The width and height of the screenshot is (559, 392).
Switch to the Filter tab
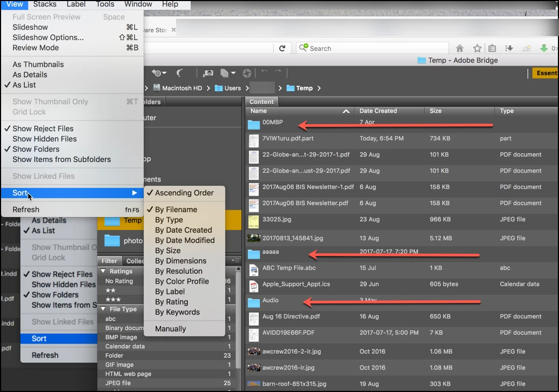pos(110,261)
